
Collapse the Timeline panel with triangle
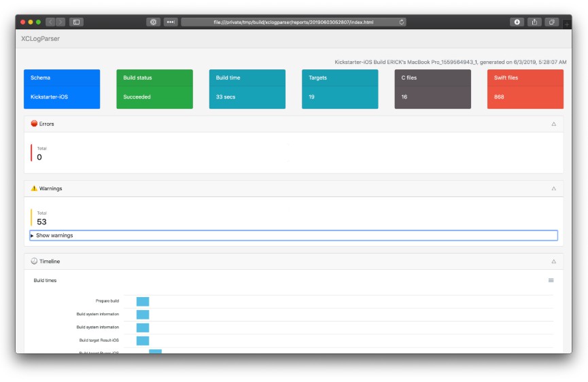click(x=553, y=261)
